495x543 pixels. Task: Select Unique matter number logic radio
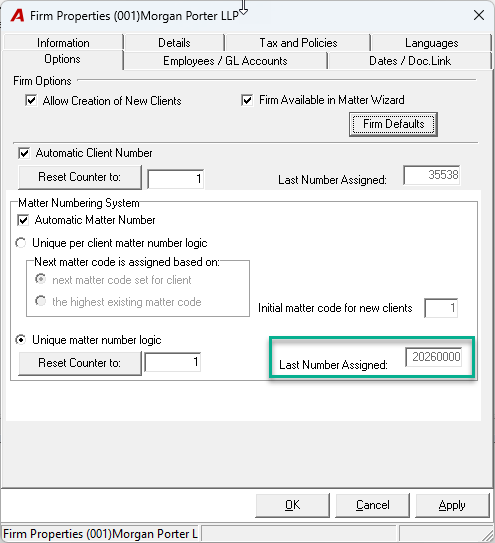pos(21,340)
